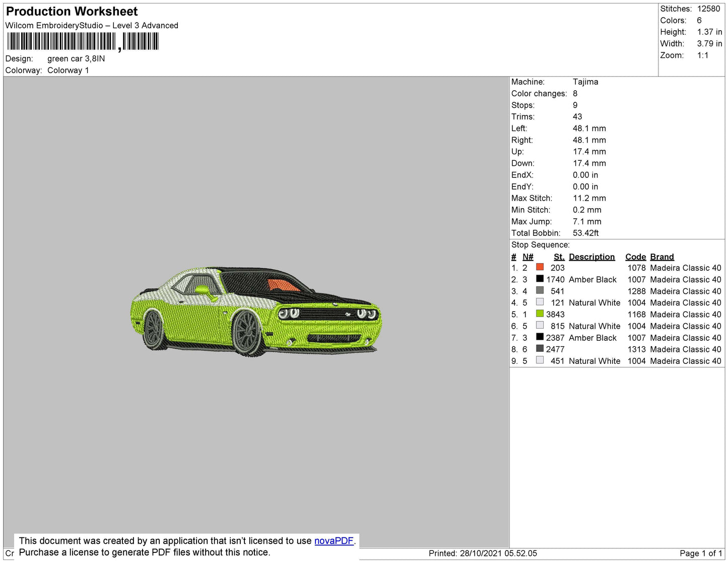The width and height of the screenshot is (728, 563).
Task: Click the Width value 3.79 in
Action: coord(709,44)
